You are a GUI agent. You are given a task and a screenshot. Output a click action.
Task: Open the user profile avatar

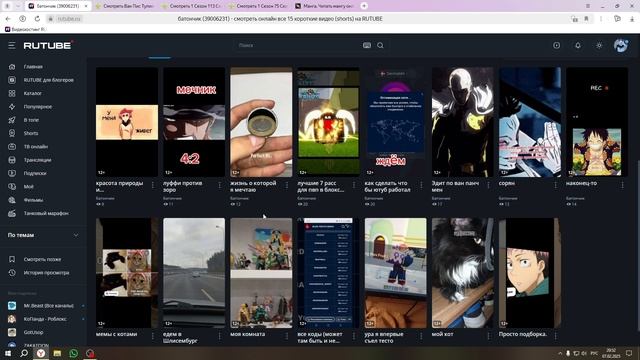(x=621, y=45)
